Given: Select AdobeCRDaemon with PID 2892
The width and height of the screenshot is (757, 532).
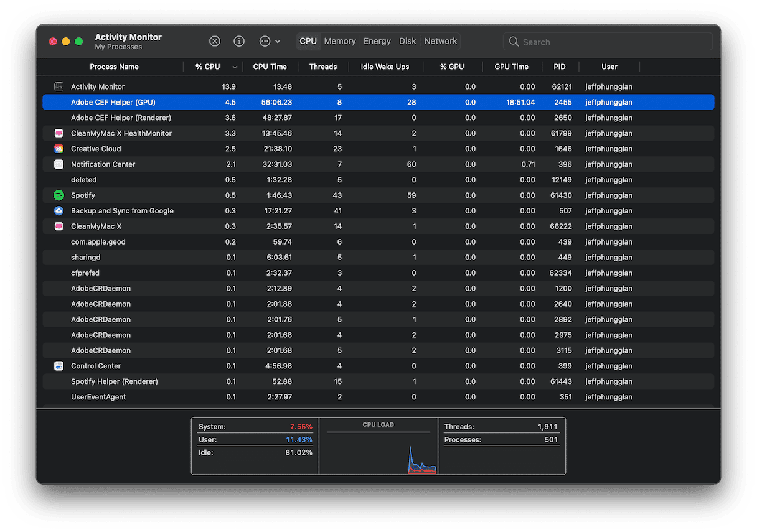Looking at the screenshot, I should [x=378, y=319].
